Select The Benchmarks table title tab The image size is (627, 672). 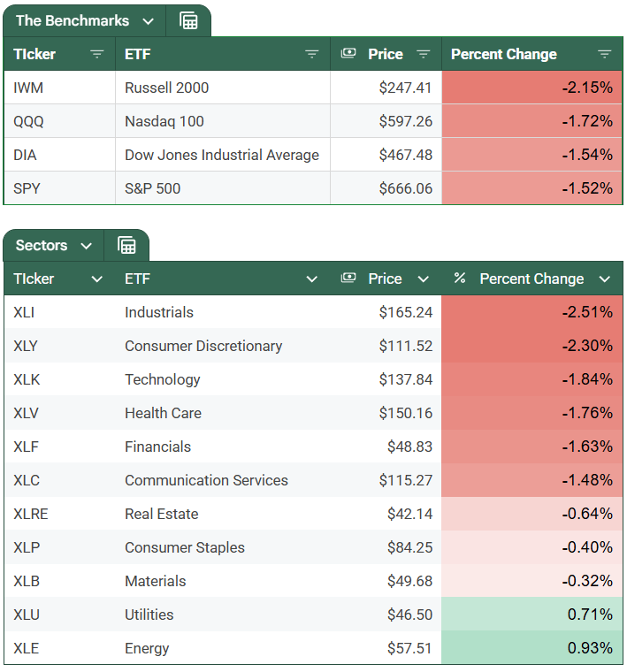tap(73, 20)
